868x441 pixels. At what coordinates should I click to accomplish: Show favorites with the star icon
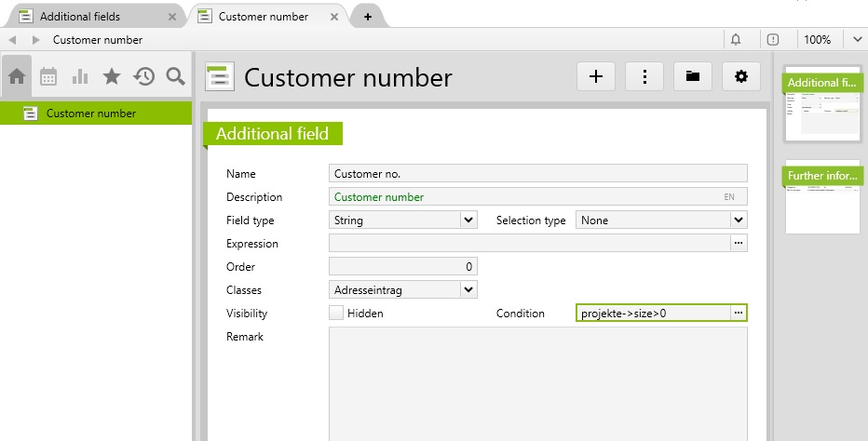coord(112,77)
